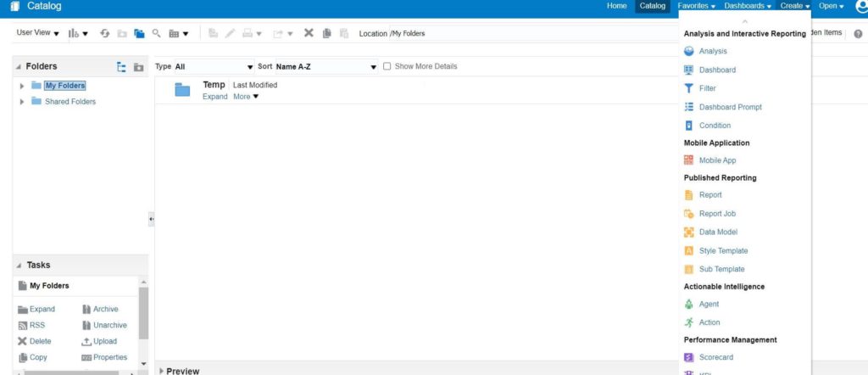Click the Export icon in toolbar
This screenshot has height=375, width=868.
(282, 34)
